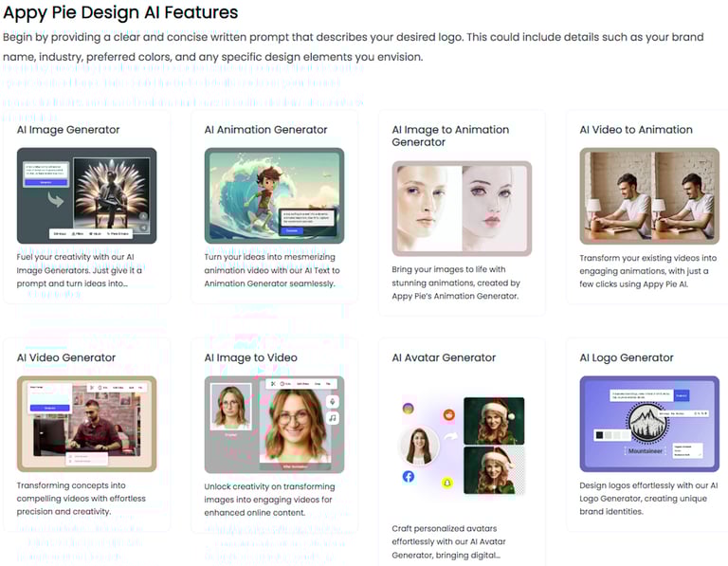Click the Instagram icon in the Avatar card
The image size is (728, 566).
(409, 409)
